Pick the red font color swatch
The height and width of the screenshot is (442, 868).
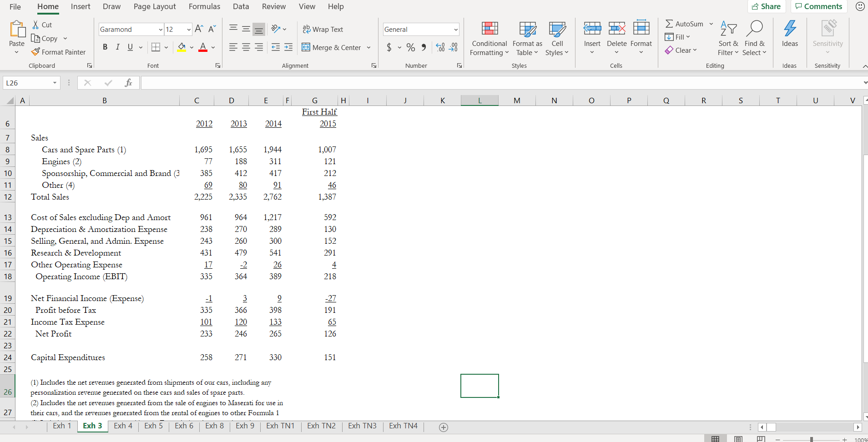click(x=203, y=47)
